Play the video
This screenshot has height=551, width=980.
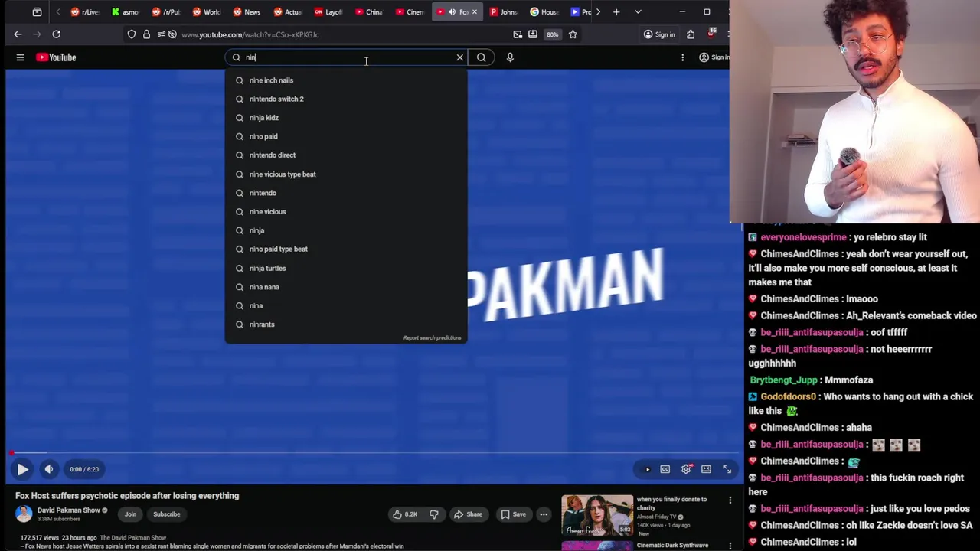pyautogui.click(x=22, y=469)
